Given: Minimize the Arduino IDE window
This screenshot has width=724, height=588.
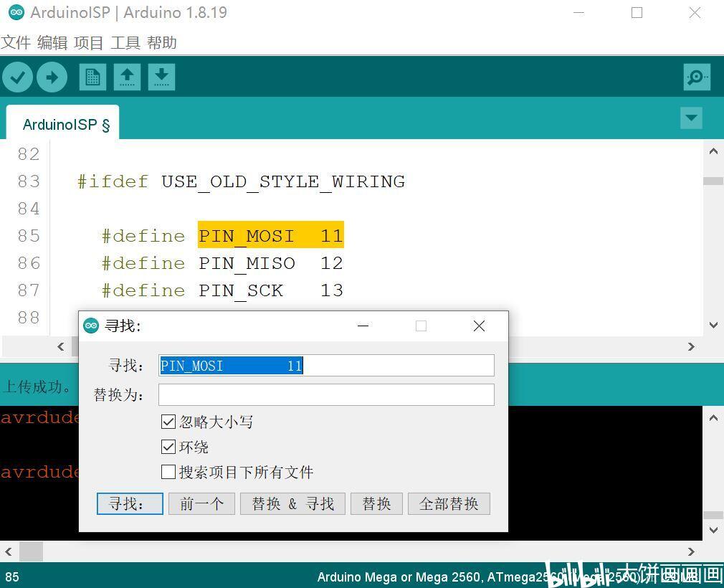Looking at the screenshot, I should pos(579,13).
